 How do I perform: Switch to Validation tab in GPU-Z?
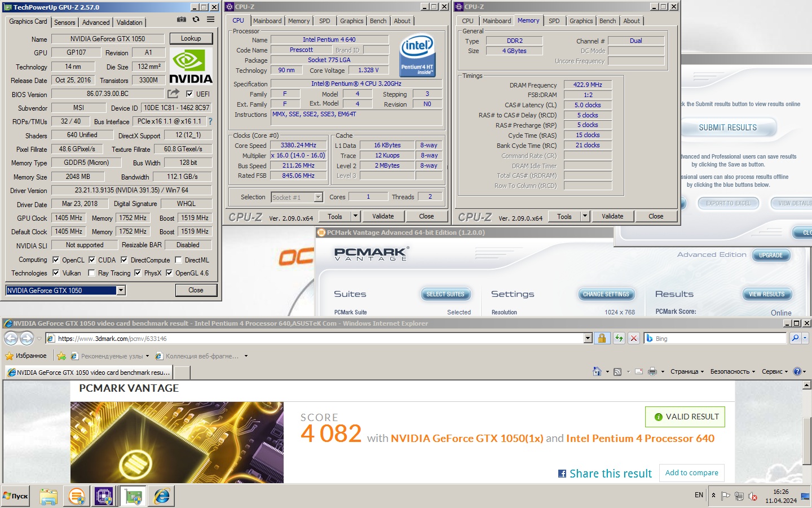[x=130, y=23]
